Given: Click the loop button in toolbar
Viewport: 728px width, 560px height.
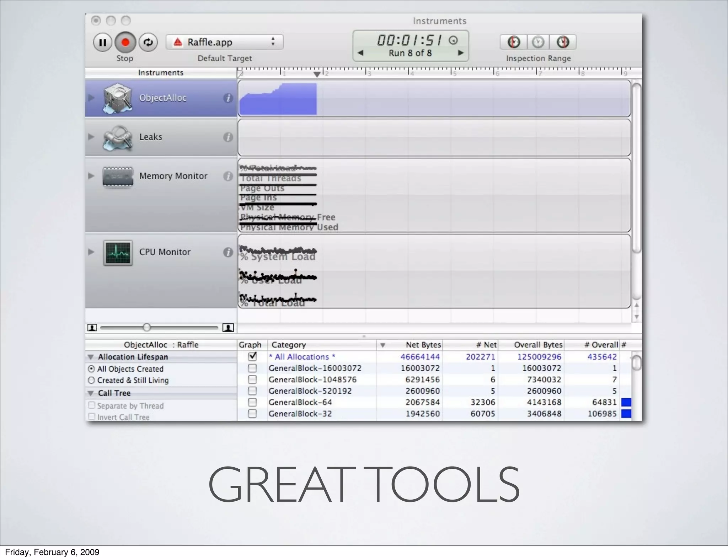Looking at the screenshot, I should [x=148, y=42].
